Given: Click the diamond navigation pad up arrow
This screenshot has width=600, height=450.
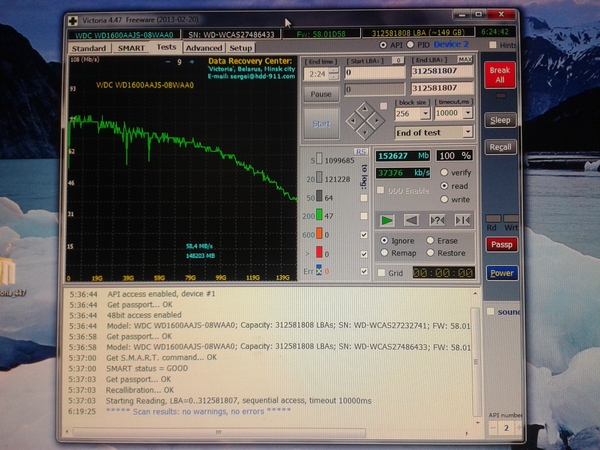Looking at the screenshot, I should [x=363, y=108].
